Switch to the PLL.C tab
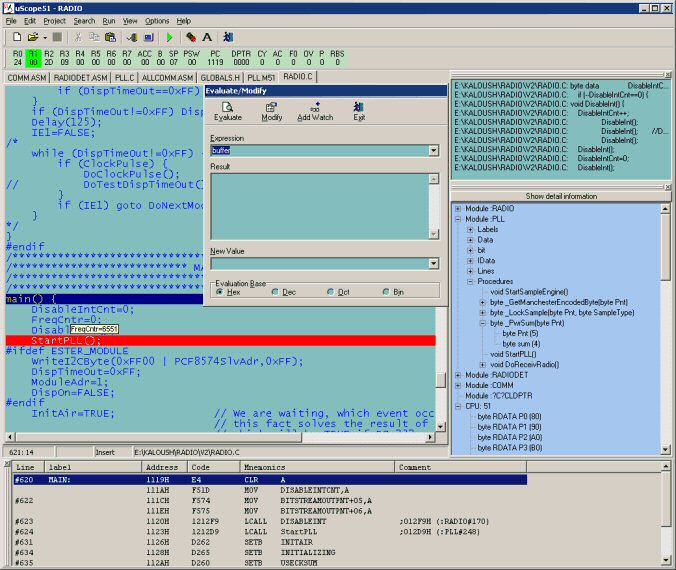The height and width of the screenshot is (570, 676). [125, 76]
